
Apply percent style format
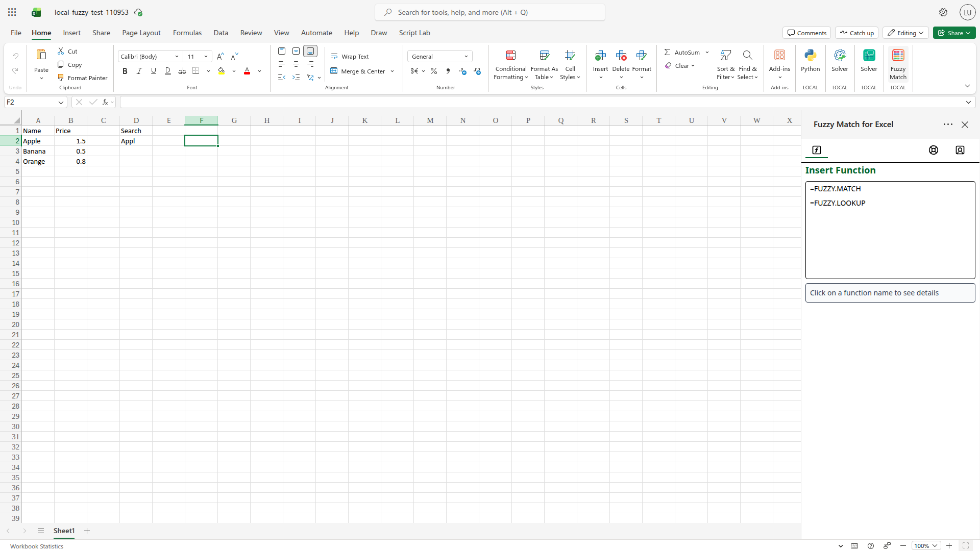(x=434, y=71)
